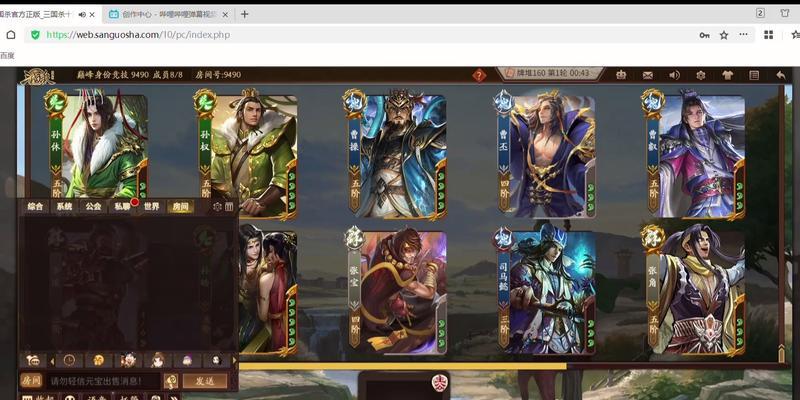Mute the game sound speaker icon
800x400 pixels.
pyautogui.click(x=674, y=75)
